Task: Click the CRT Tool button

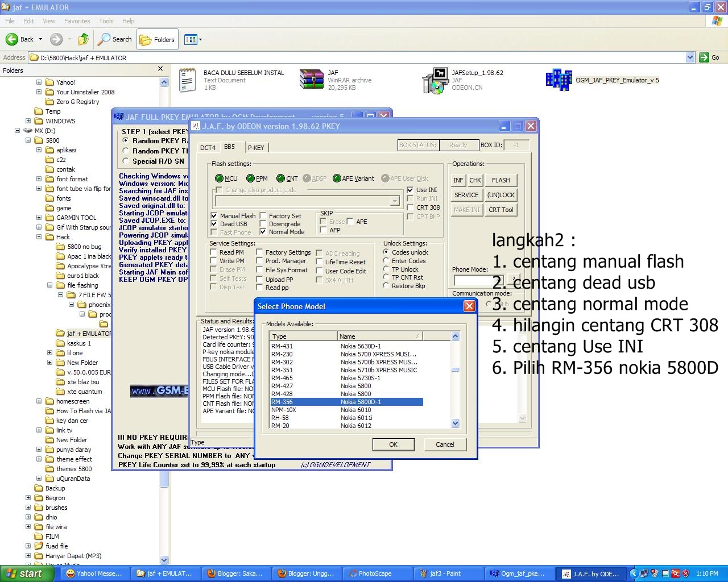Action: 501,210
